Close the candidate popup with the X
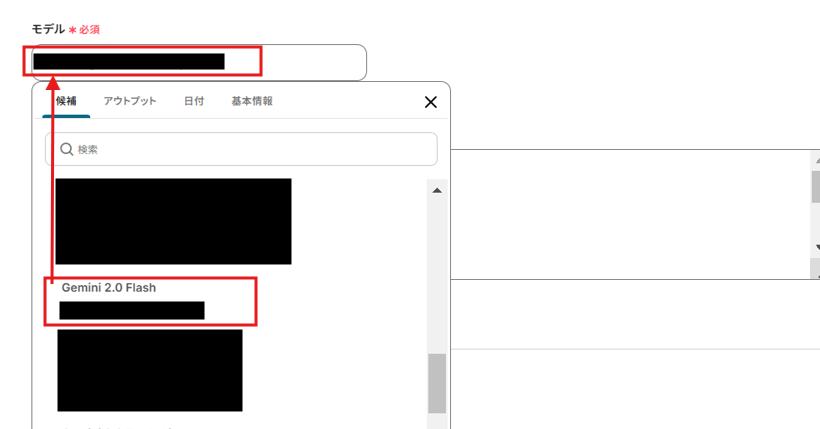Screen dimensions: 820x429 430,102
